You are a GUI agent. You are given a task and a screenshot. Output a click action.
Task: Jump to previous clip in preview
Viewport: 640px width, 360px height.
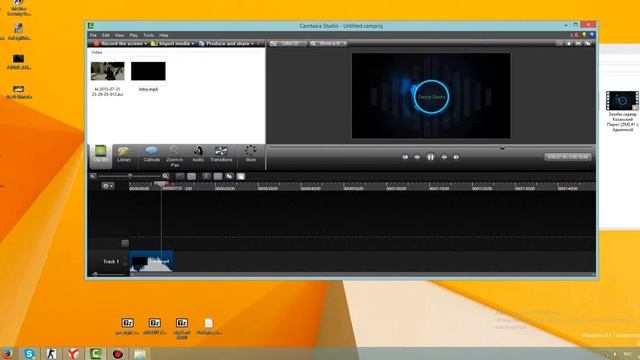pos(405,157)
